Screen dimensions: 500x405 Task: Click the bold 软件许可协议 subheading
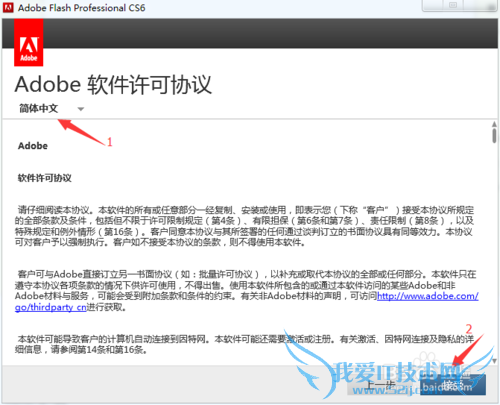(x=45, y=178)
